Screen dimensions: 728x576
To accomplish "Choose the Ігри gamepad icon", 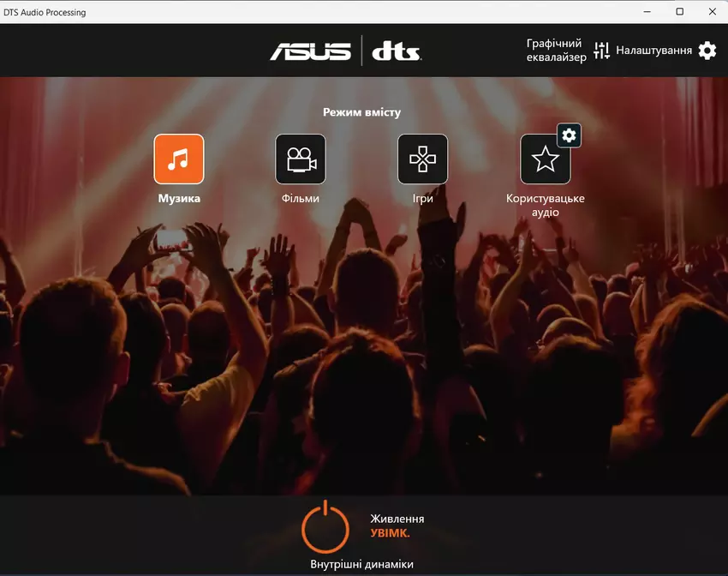I will click(x=422, y=159).
